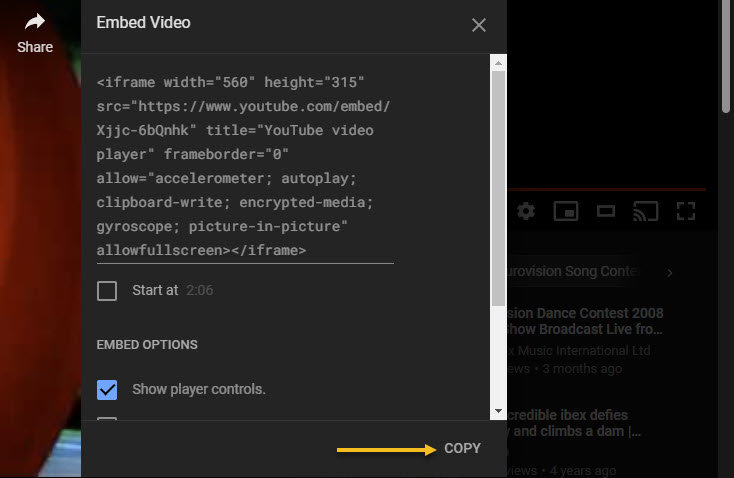Click the Show player controls label

[x=199, y=390]
